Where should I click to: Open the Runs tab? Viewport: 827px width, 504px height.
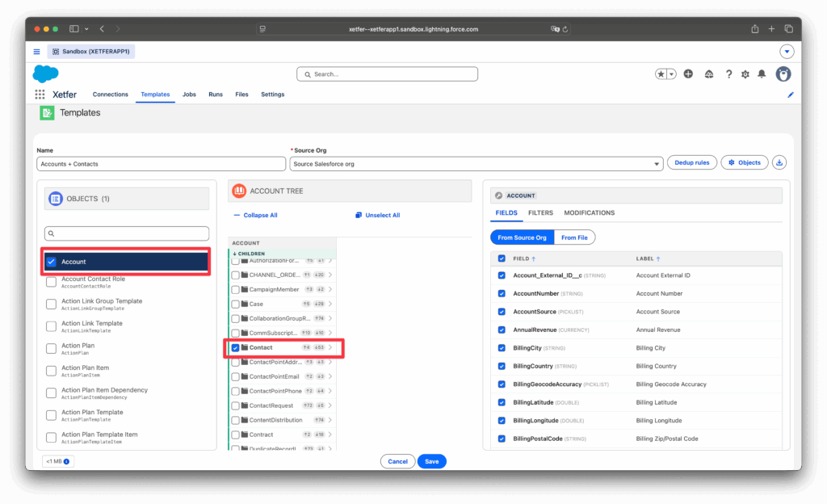[x=215, y=94]
